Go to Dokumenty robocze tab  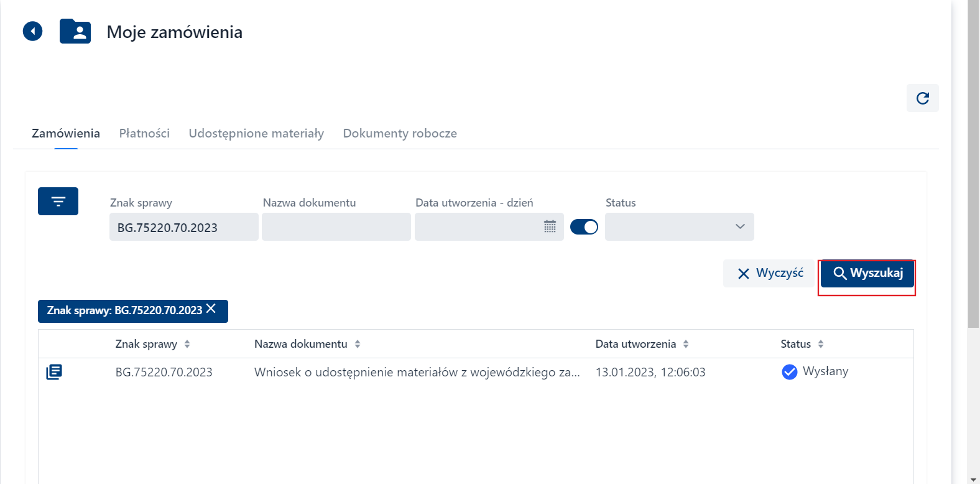click(400, 133)
